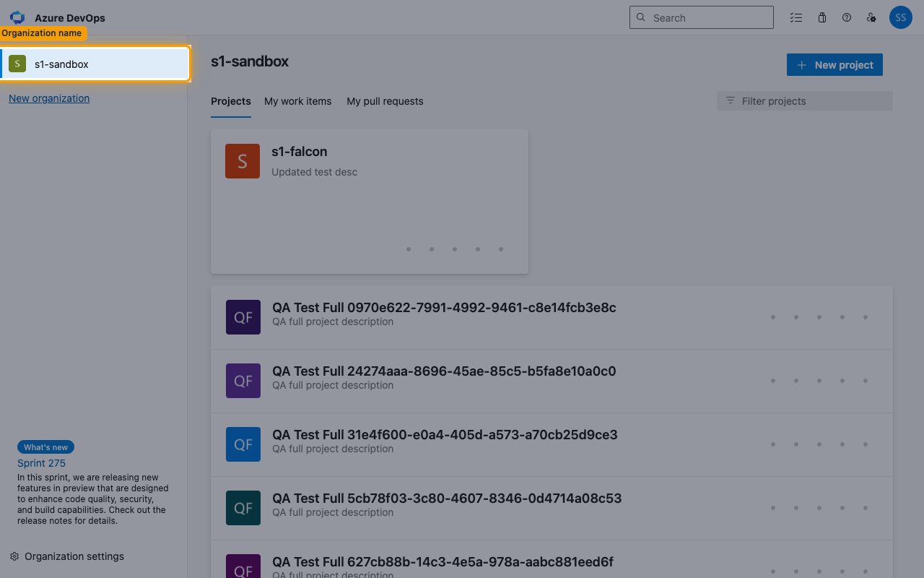Switch to the Projects tab
This screenshot has height=578, width=924.
(231, 101)
